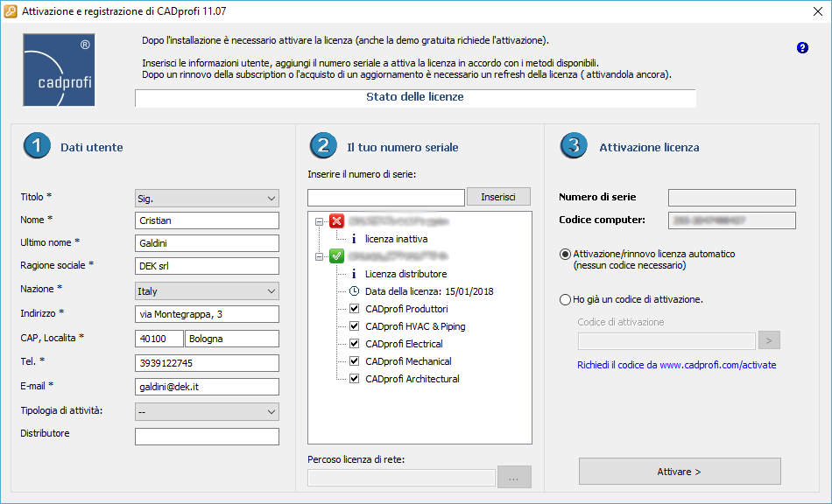Click the Ultimo nome field containing Galdini

click(x=207, y=243)
